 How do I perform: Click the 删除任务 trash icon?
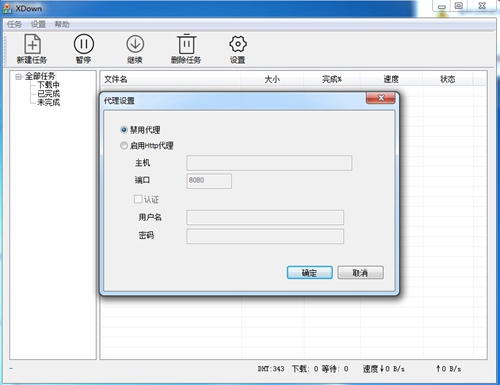(x=186, y=44)
